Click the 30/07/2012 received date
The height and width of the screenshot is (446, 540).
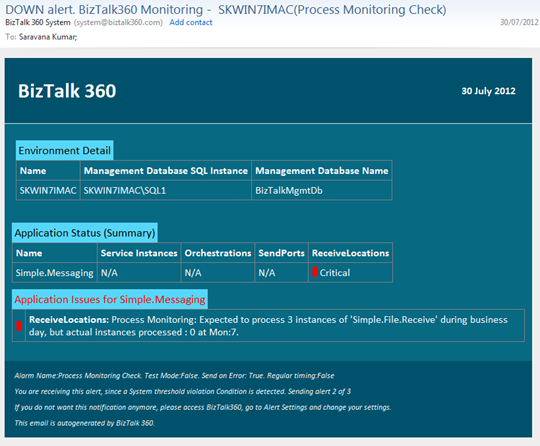(519, 22)
